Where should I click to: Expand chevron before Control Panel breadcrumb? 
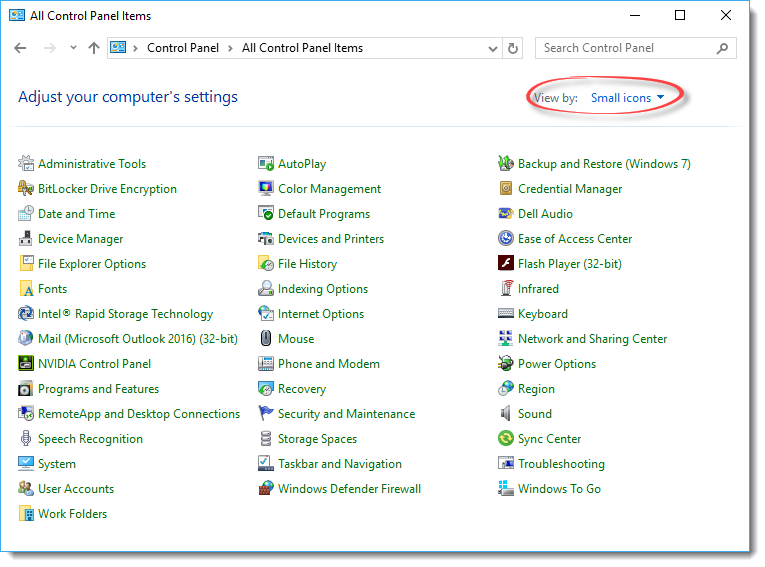pyautogui.click(x=136, y=48)
